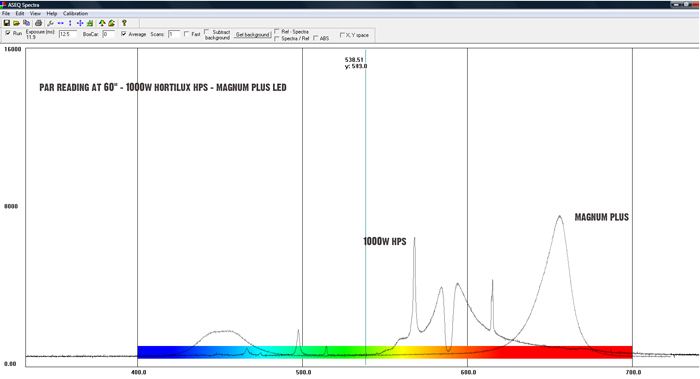700x379 pixels.
Task: Click the MAGNUM PLUS label on graph
Action: point(602,217)
